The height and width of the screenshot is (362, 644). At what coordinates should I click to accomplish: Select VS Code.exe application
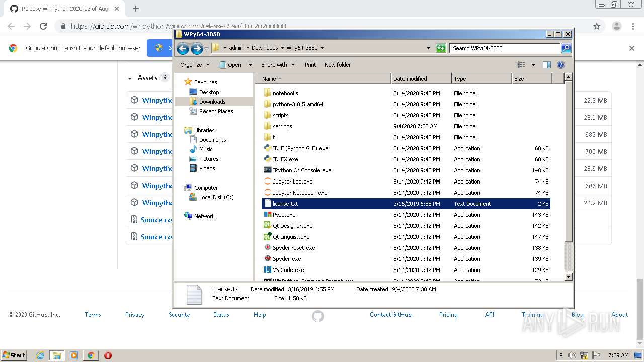[288, 270]
